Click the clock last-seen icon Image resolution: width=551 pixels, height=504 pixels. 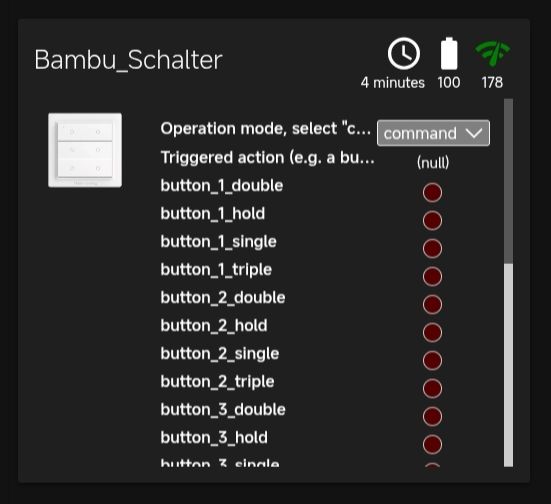pos(404,54)
